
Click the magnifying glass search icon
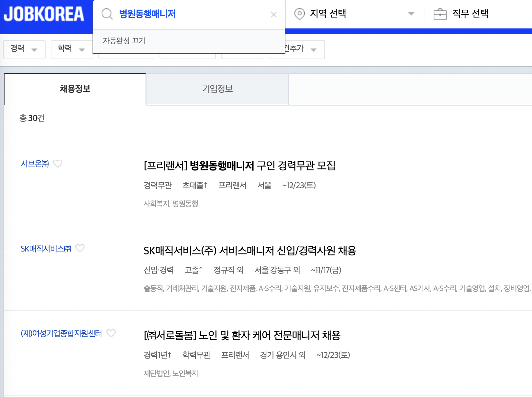107,14
